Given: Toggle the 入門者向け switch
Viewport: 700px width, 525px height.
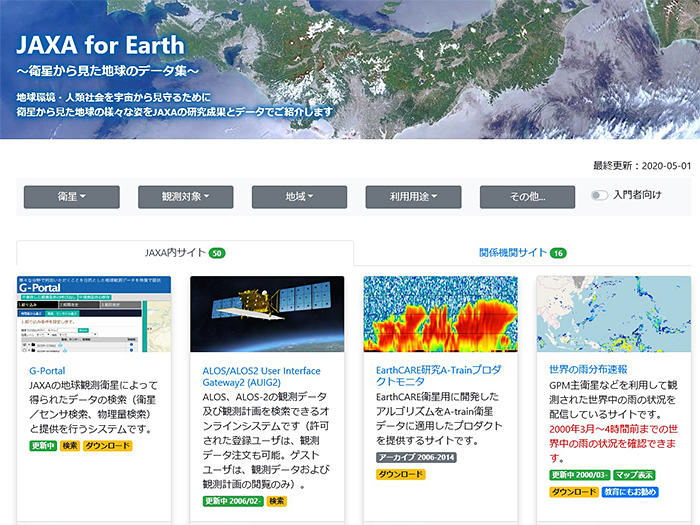Looking at the screenshot, I should click(x=599, y=195).
